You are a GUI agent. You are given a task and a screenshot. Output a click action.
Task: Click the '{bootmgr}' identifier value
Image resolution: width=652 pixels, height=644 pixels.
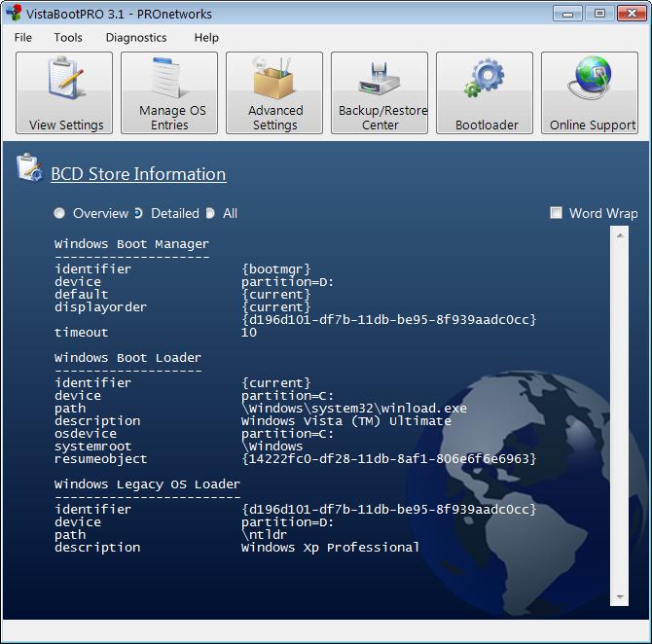(x=276, y=269)
